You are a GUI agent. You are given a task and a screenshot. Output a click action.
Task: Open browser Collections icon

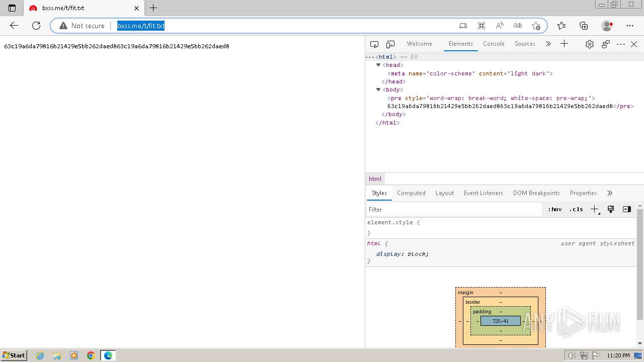[x=584, y=26]
